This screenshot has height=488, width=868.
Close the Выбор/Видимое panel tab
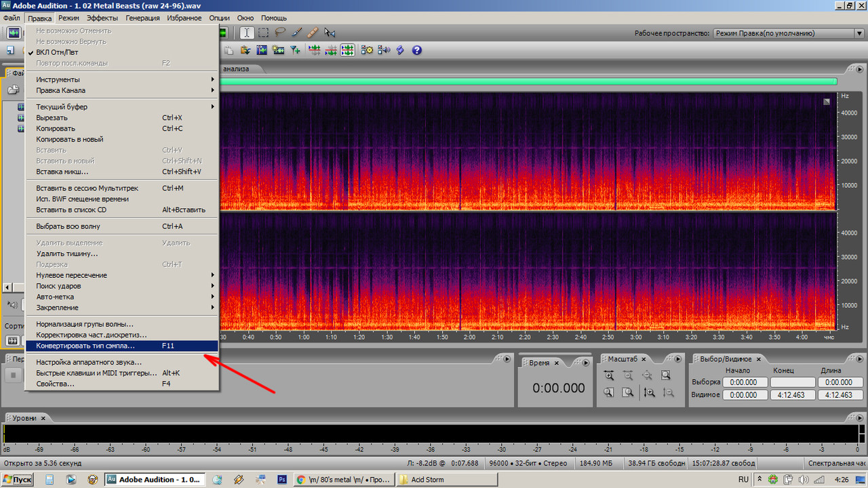758,359
